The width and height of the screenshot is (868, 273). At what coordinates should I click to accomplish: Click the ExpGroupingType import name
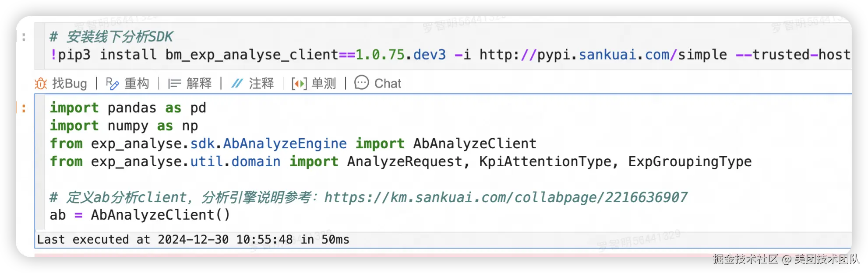pyautogui.click(x=690, y=162)
